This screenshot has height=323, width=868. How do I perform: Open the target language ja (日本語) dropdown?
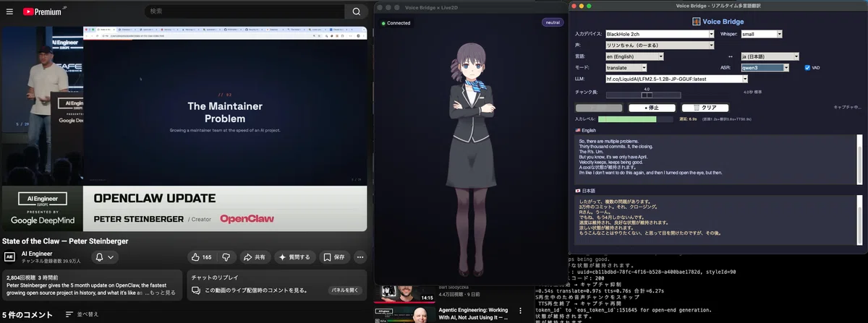click(x=770, y=56)
